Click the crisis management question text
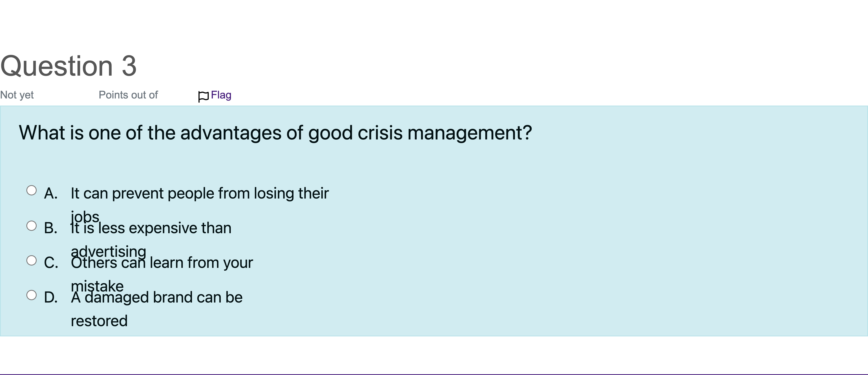868x375 pixels. tap(275, 133)
